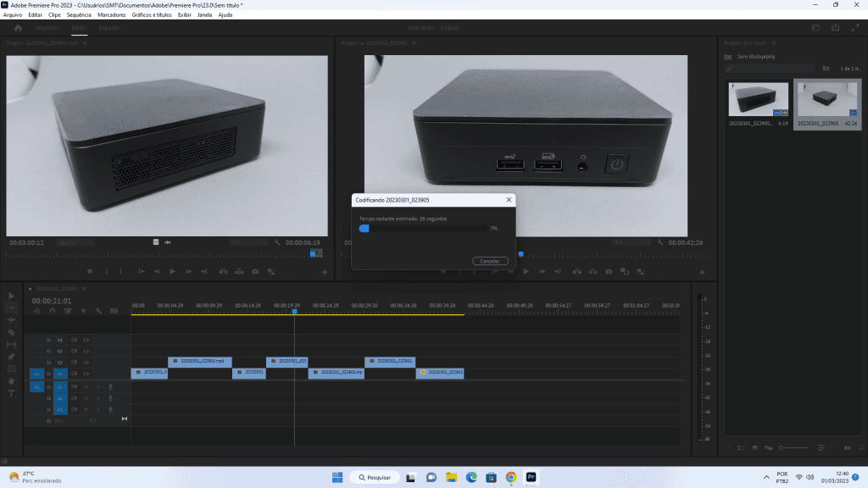
Task: Select the Selection tool in timeline toolbar
Action: (x=10, y=295)
